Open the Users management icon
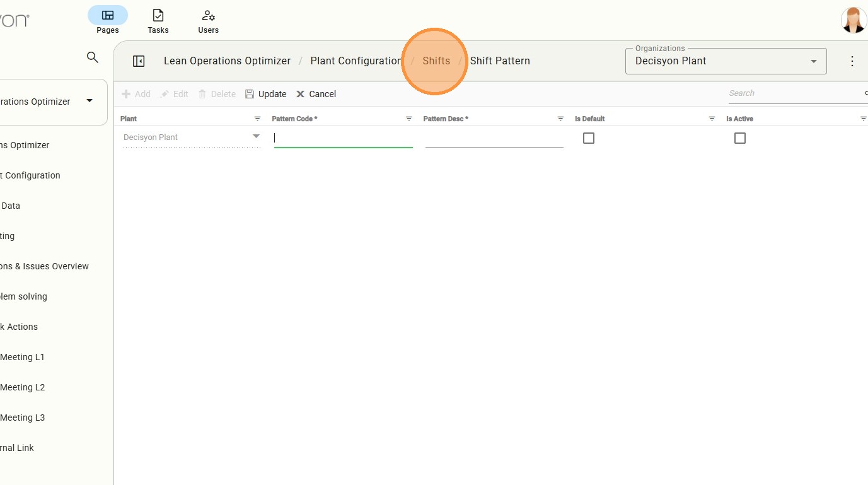Viewport: 868px width, 485px height. pos(208,16)
